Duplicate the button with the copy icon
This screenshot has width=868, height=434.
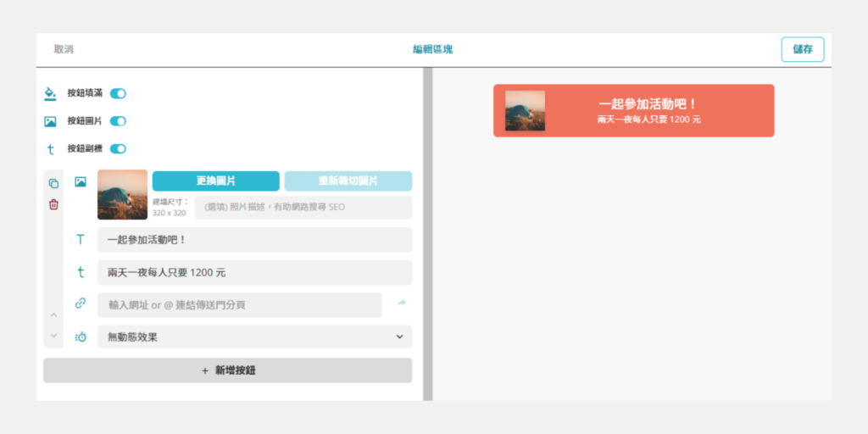(53, 183)
